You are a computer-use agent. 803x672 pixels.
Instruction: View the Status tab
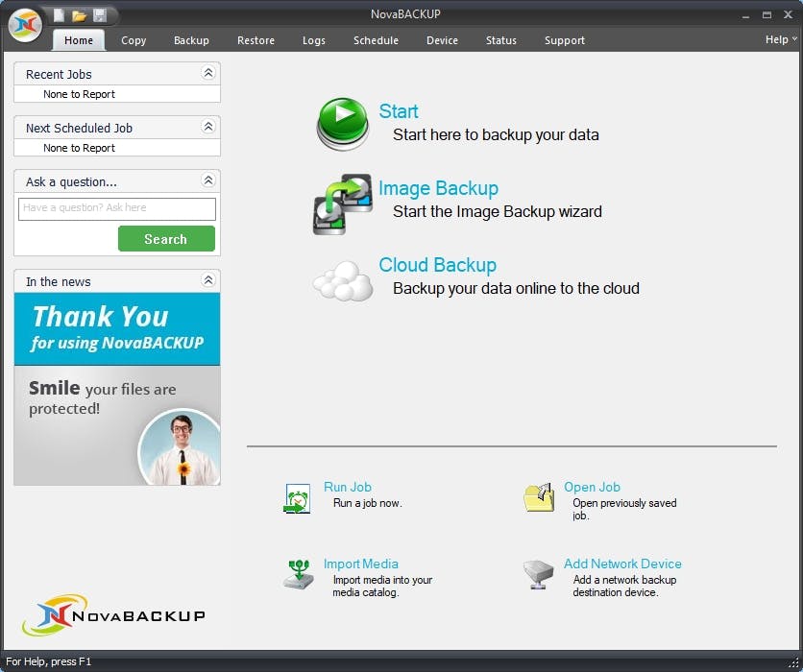(501, 40)
